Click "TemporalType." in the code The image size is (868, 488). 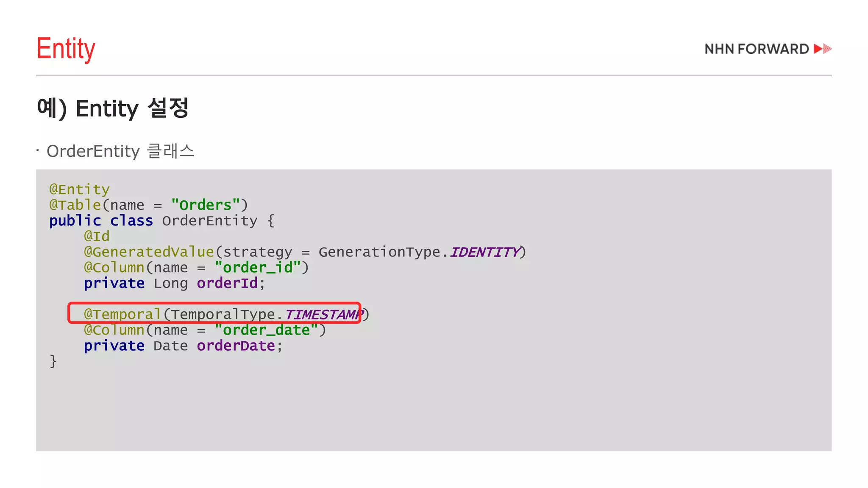coord(227,315)
